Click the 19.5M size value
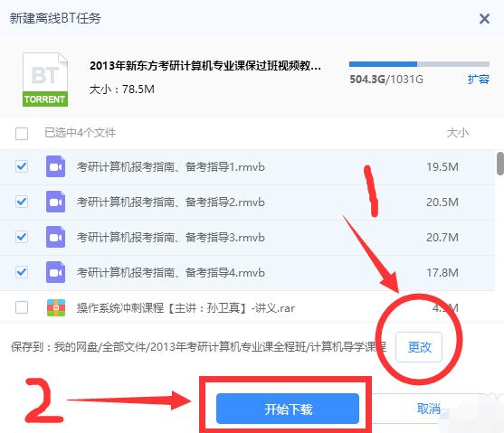Image resolution: width=504 pixels, height=433 pixels. [x=442, y=166]
